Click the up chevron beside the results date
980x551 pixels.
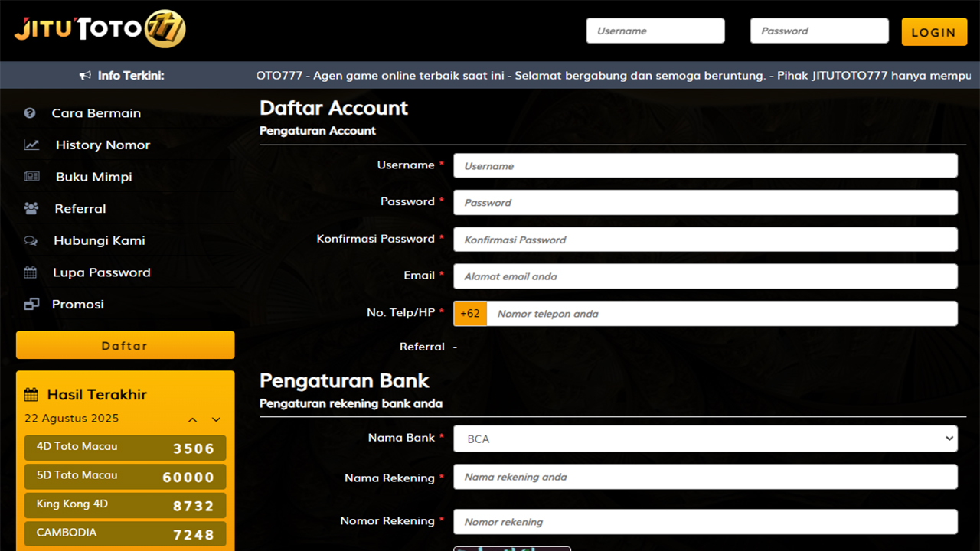[193, 419]
